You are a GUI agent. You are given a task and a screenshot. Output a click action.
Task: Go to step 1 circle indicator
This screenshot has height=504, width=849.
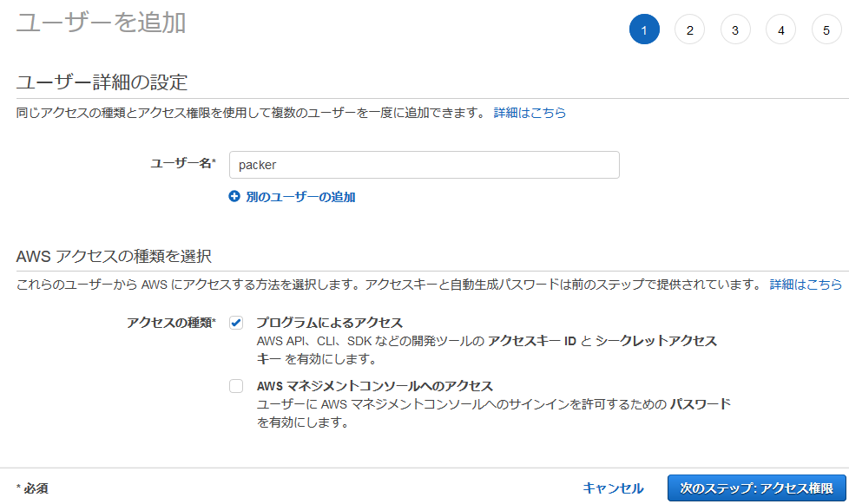(644, 30)
